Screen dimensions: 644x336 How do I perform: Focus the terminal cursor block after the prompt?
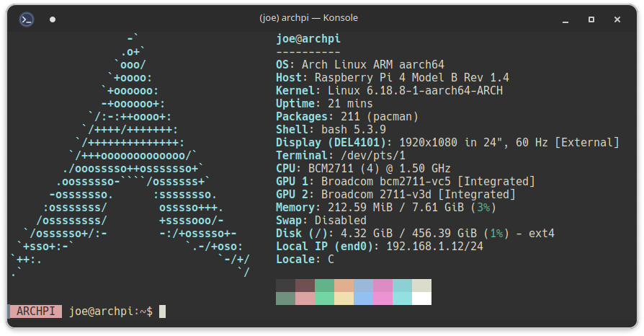(162, 311)
